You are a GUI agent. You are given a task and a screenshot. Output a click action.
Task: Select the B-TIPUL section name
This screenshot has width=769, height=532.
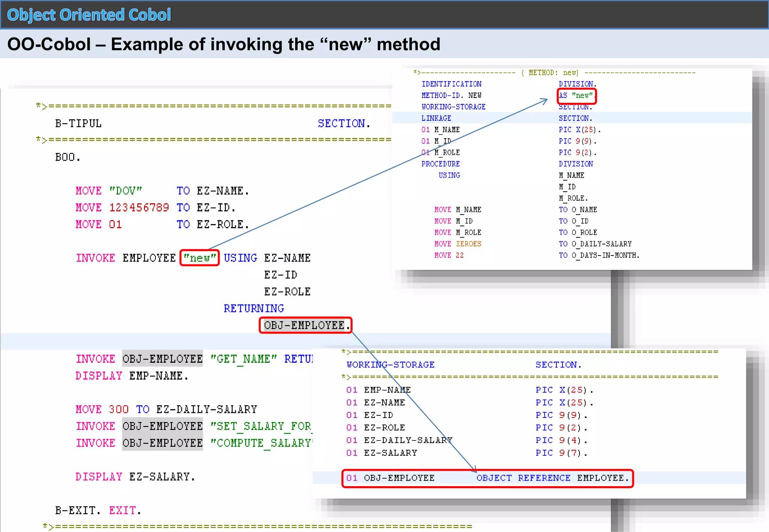[x=78, y=123]
